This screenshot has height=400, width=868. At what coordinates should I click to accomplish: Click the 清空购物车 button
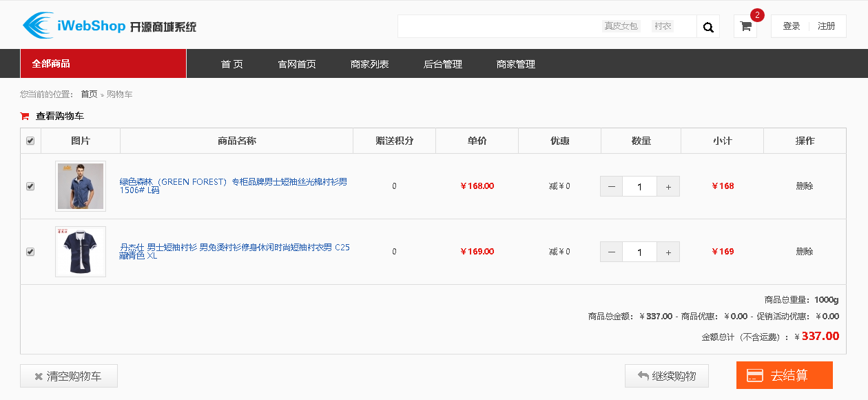(69, 376)
